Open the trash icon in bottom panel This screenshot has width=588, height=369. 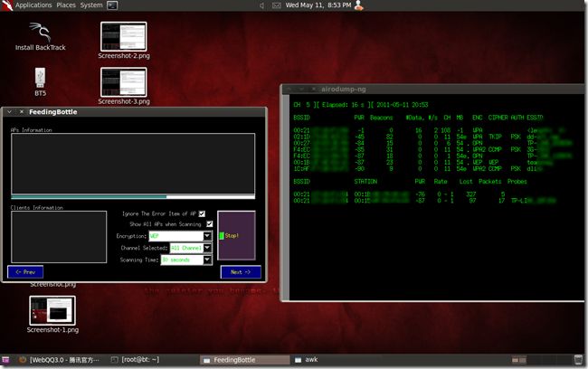[578, 360]
